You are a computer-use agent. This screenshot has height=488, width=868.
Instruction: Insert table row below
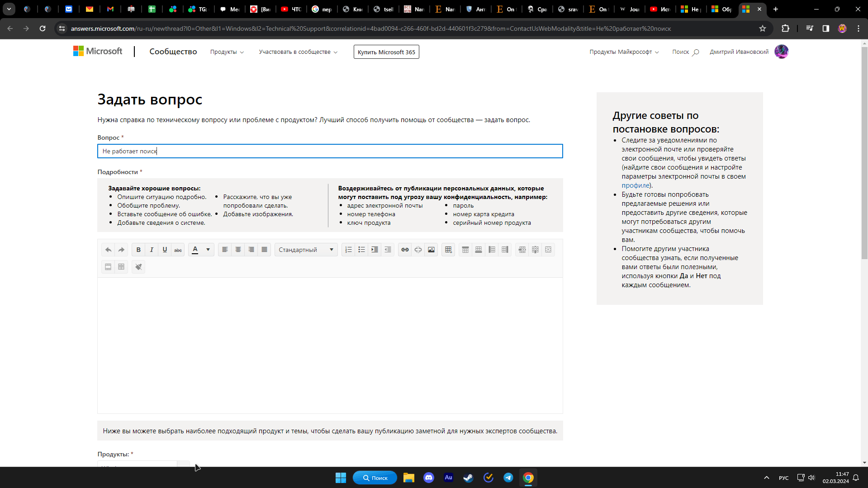tap(478, 250)
